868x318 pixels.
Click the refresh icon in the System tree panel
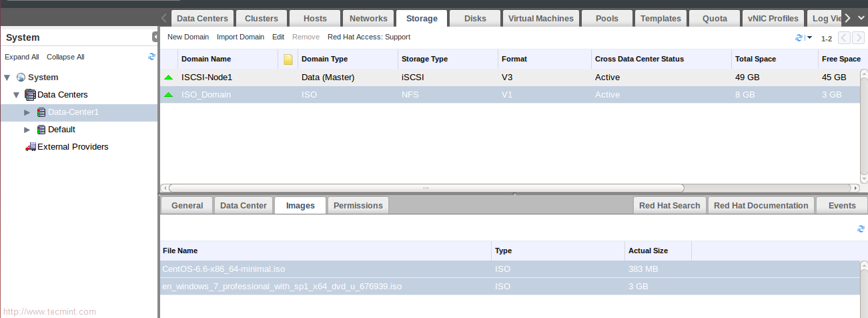152,57
